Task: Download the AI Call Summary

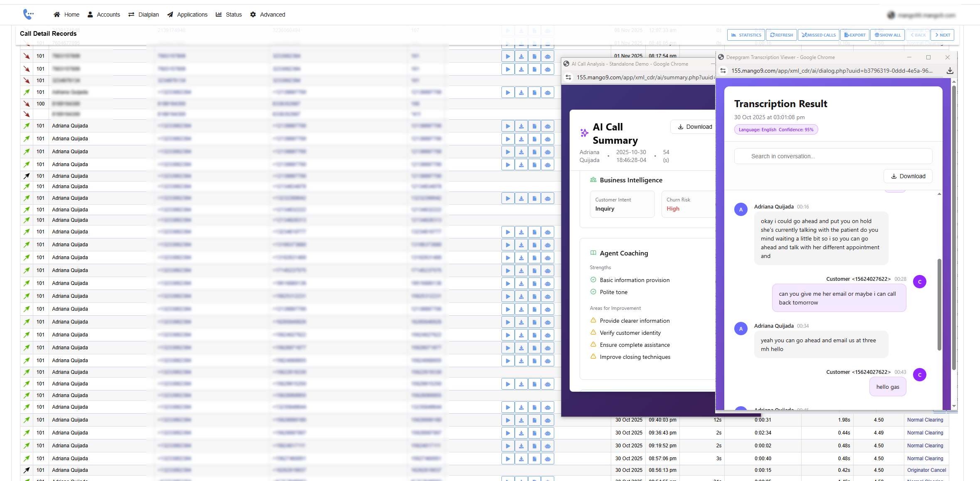Action: [693, 127]
